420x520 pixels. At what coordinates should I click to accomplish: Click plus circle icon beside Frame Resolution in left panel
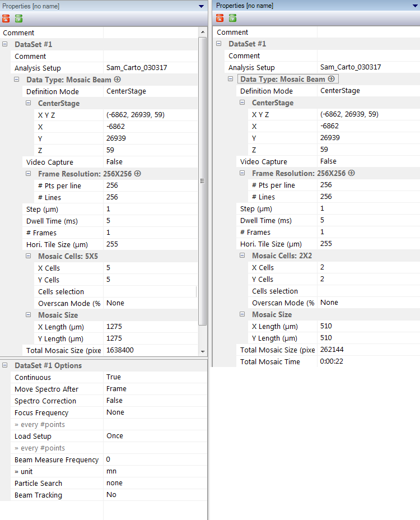pyautogui.click(x=138, y=174)
